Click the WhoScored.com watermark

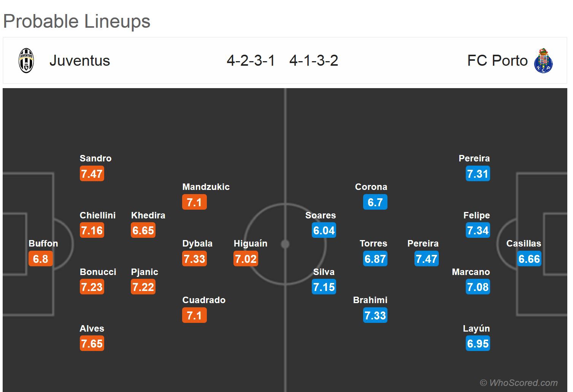(x=519, y=383)
